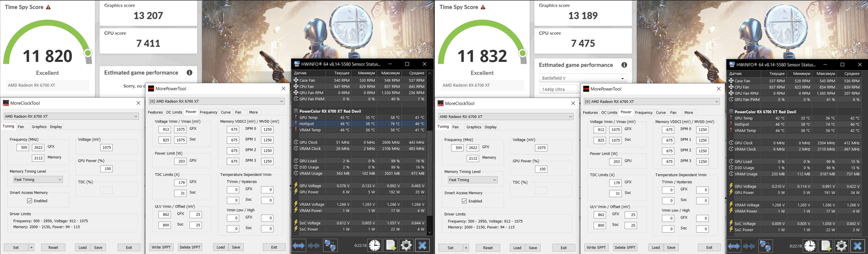Click Save button in right MoreClockTool
868x254 pixels.
(533, 248)
